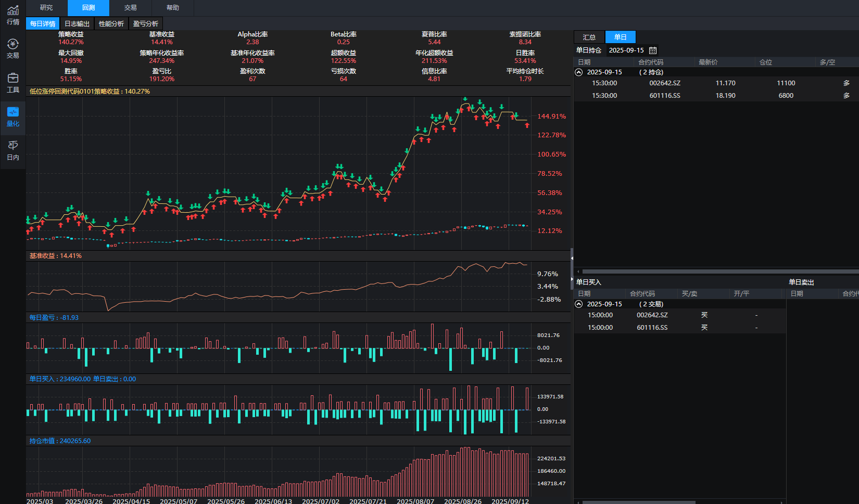Open the 日志输出 log output tab
The width and height of the screenshot is (859, 504).
[x=77, y=24]
